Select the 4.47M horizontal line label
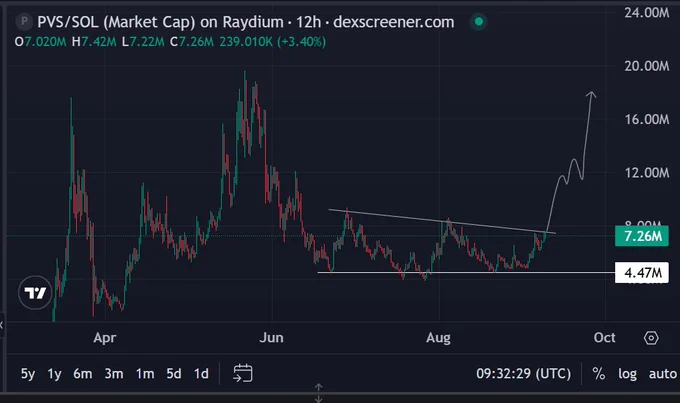 (642, 273)
